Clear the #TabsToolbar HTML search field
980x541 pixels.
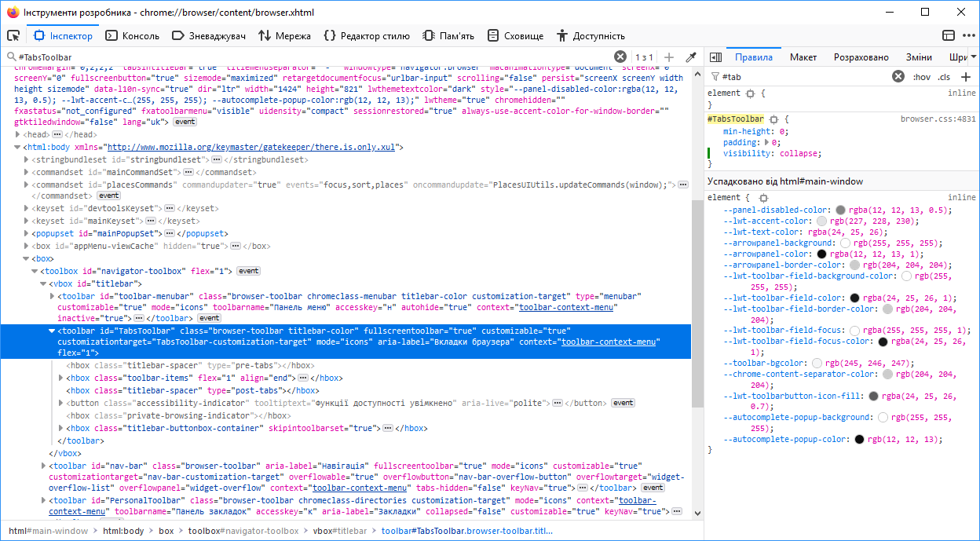coord(620,57)
